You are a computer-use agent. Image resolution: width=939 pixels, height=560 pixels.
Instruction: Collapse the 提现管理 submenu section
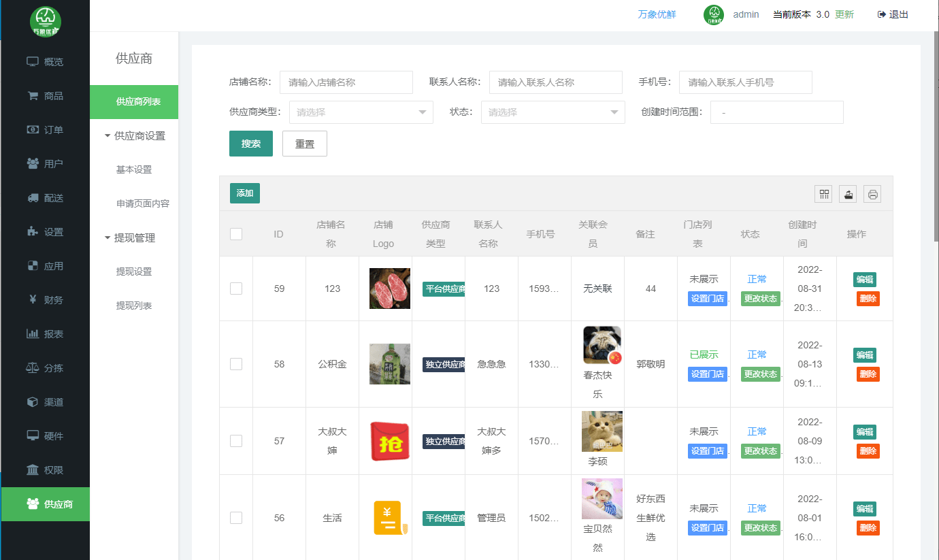click(x=134, y=237)
